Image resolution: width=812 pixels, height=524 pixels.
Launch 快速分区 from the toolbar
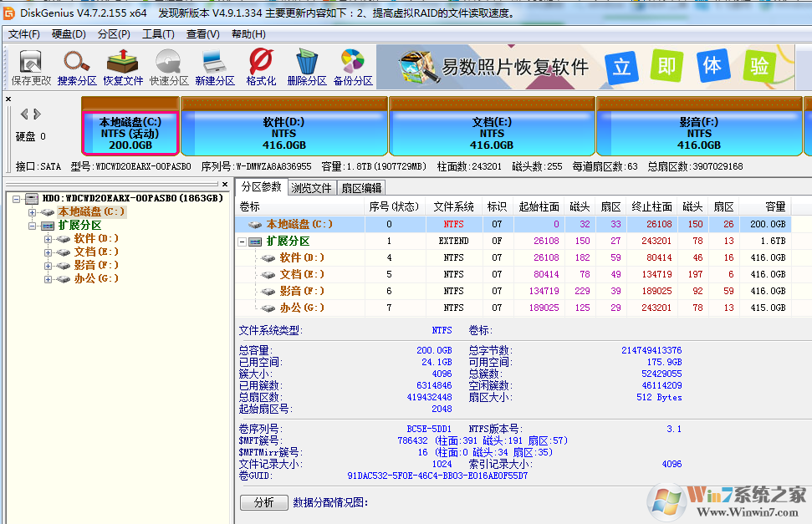click(x=167, y=66)
